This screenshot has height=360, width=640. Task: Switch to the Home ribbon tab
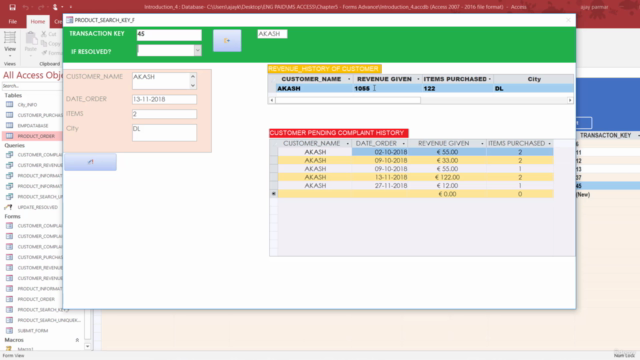[x=38, y=21]
